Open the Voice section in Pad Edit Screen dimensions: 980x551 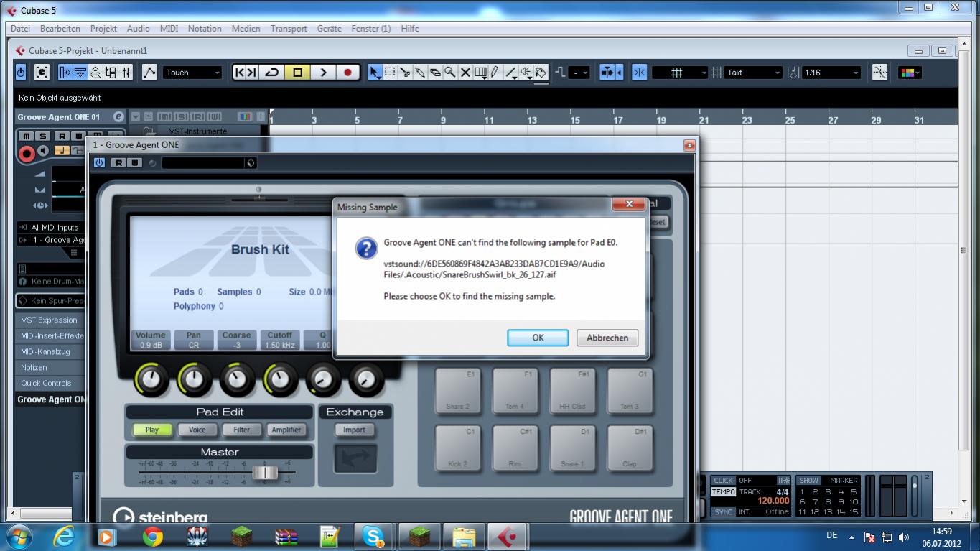[197, 430]
